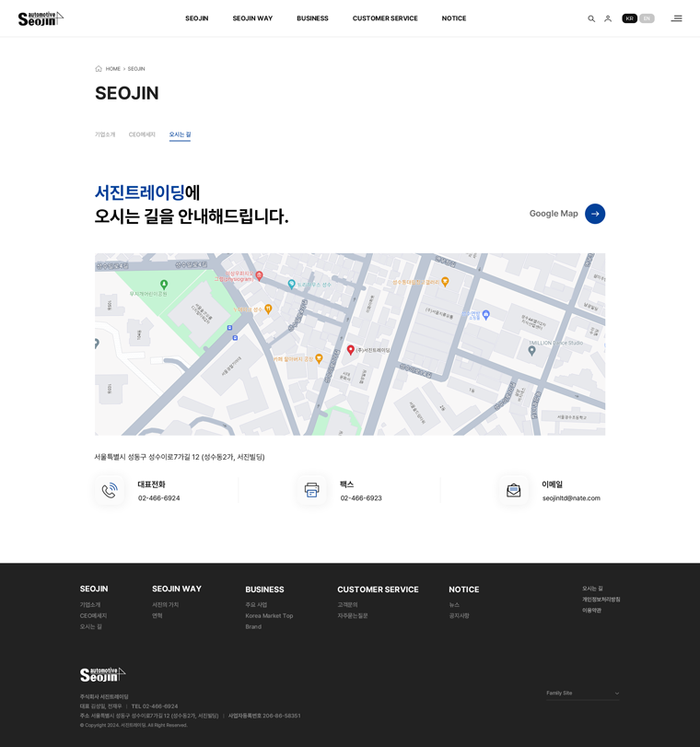Open SEOJIN in top navigation
This screenshot has width=700, height=747.
[197, 18]
